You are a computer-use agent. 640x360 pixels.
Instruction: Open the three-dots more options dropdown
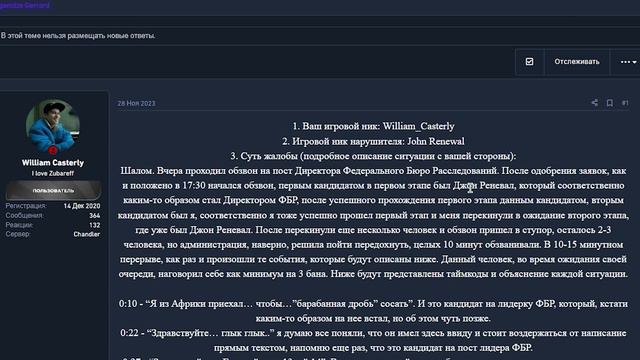click(x=628, y=62)
